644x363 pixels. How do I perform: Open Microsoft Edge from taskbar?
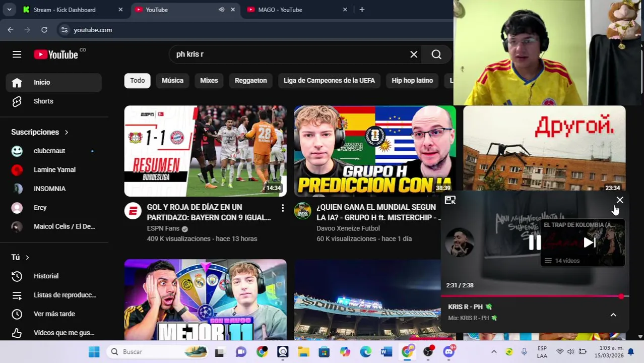tap(366, 352)
